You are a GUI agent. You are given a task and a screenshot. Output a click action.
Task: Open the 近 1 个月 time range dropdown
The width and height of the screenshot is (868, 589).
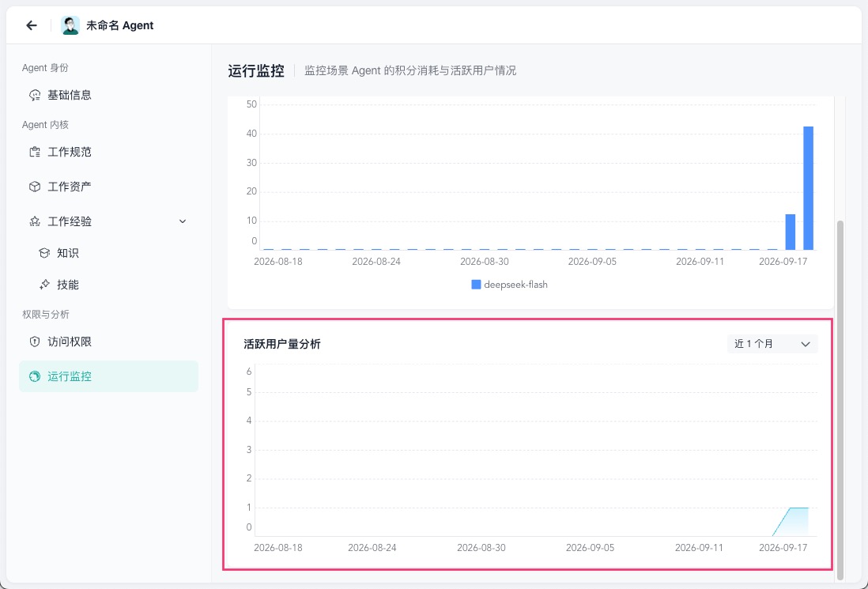(x=772, y=344)
